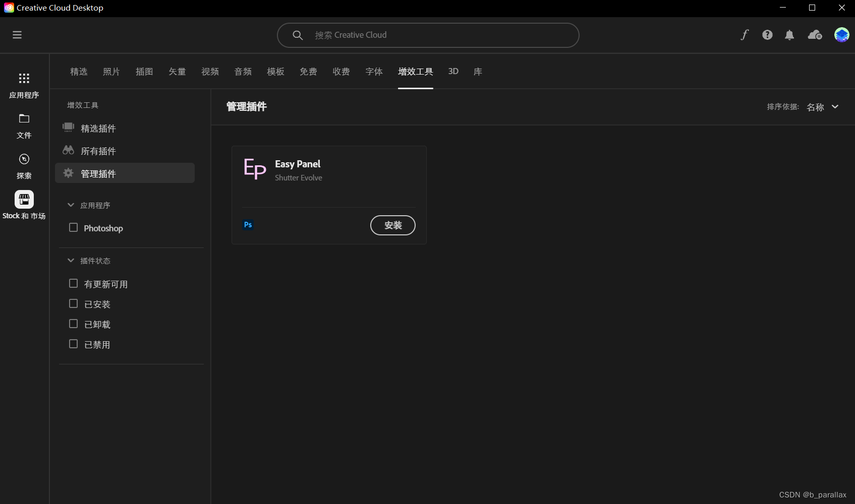The height and width of the screenshot is (504, 855).
Task: Switch to the 视频 tab
Action: [x=210, y=72]
